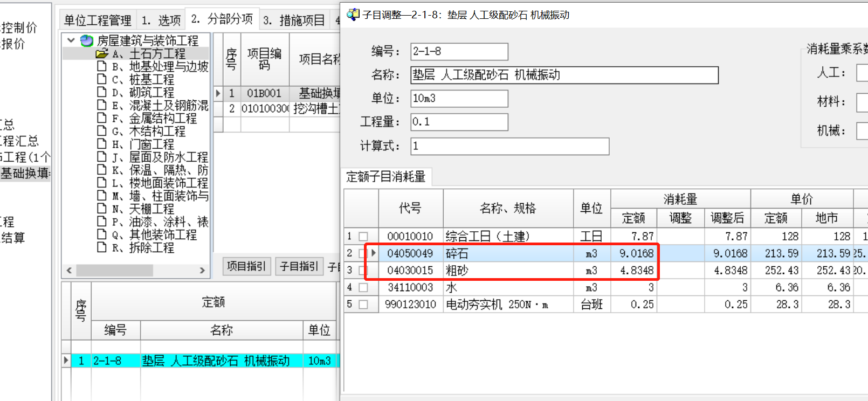Screen dimensions: 868x401
Task: Click the document icon beside F、金属结构工程
Action: coord(101,117)
